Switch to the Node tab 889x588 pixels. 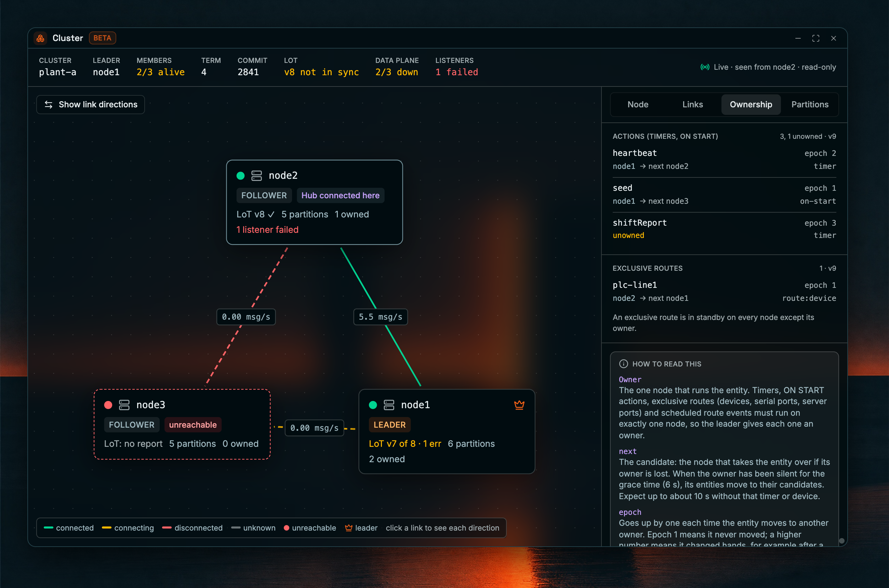638,105
